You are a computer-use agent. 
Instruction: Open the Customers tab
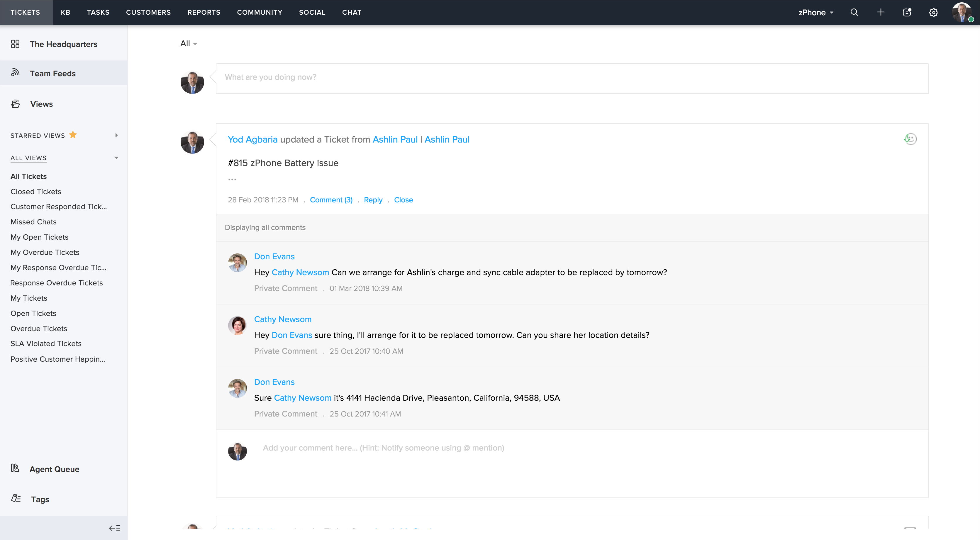point(148,12)
